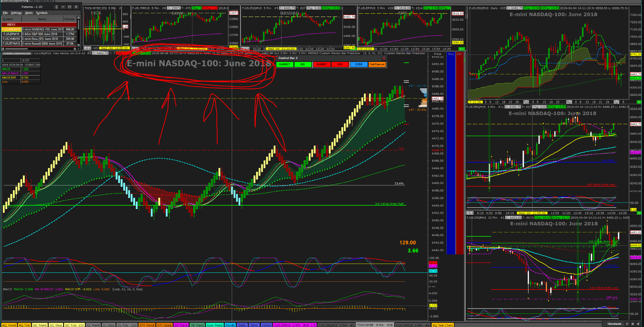The image size is (644, 327).
Task: Click the INDEX group header row
Action: (x=39, y=24)
